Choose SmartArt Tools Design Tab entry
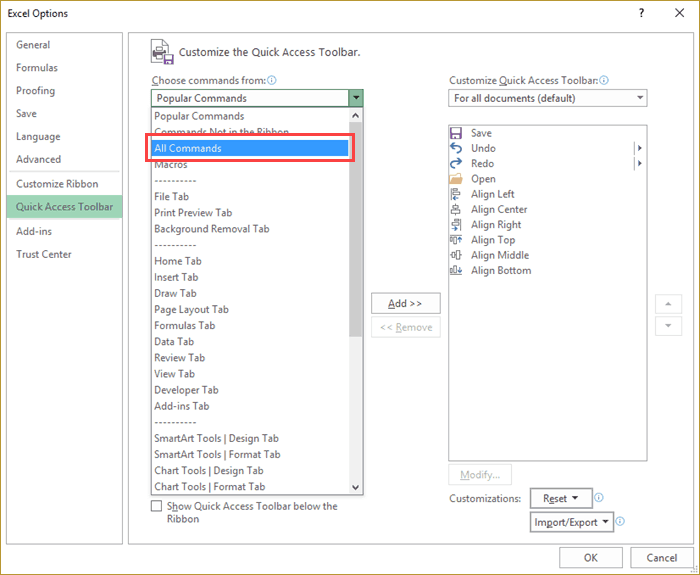 point(250,438)
